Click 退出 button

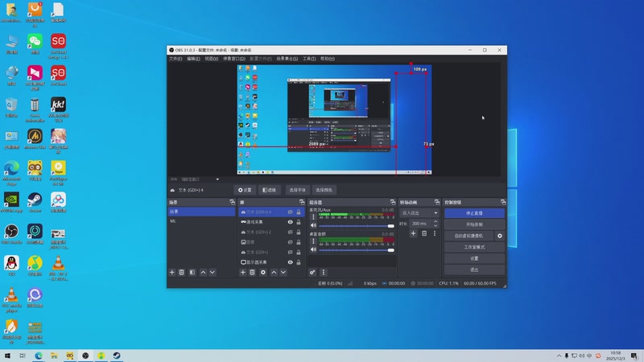(x=474, y=269)
